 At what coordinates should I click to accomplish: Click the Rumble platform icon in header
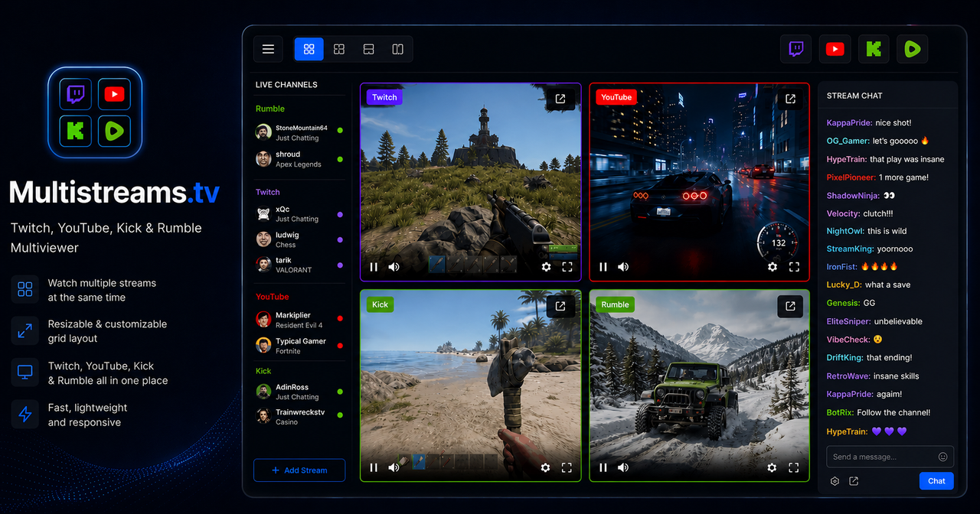[x=912, y=49]
